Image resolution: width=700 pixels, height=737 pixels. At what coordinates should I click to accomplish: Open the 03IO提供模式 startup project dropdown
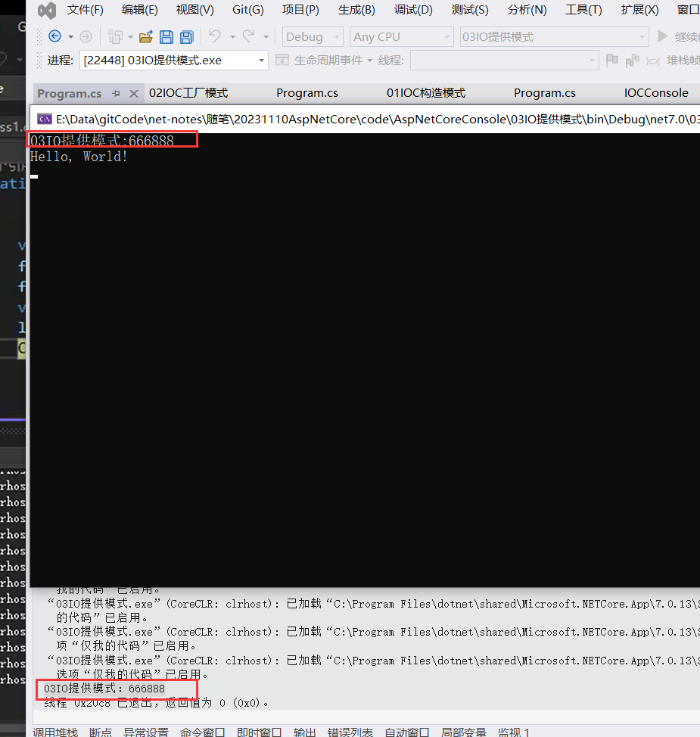[554, 36]
